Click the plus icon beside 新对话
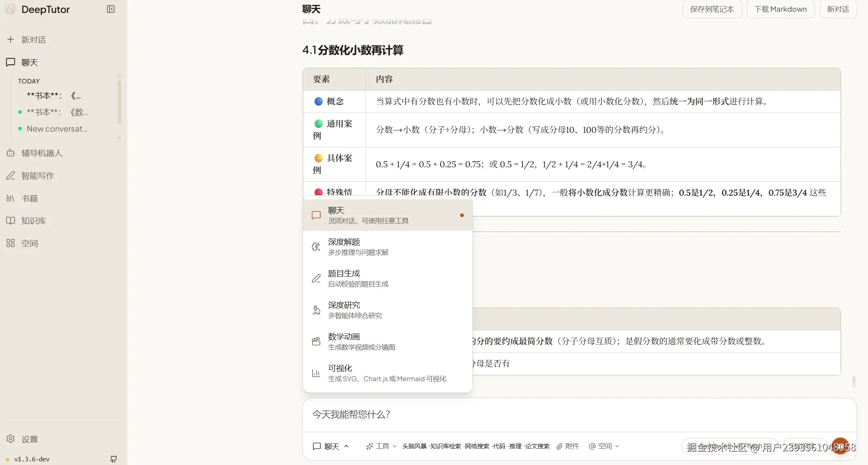Image resolution: width=868 pixels, height=465 pixels. 11,39
